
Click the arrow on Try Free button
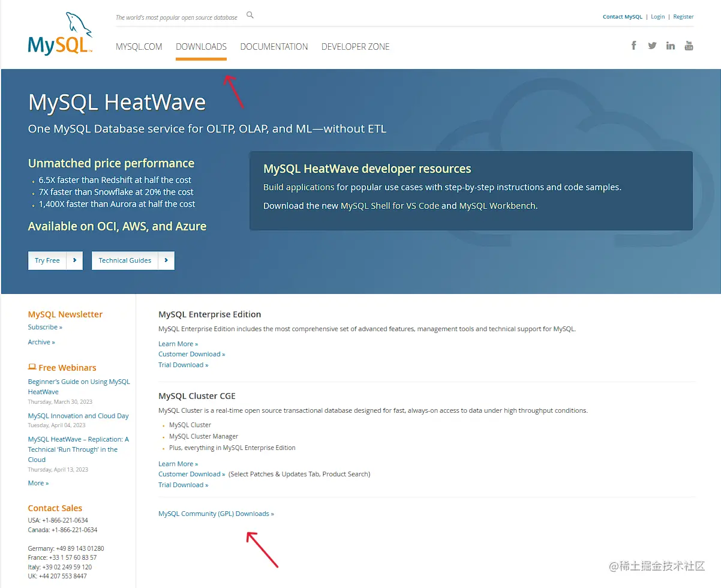[x=74, y=260]
